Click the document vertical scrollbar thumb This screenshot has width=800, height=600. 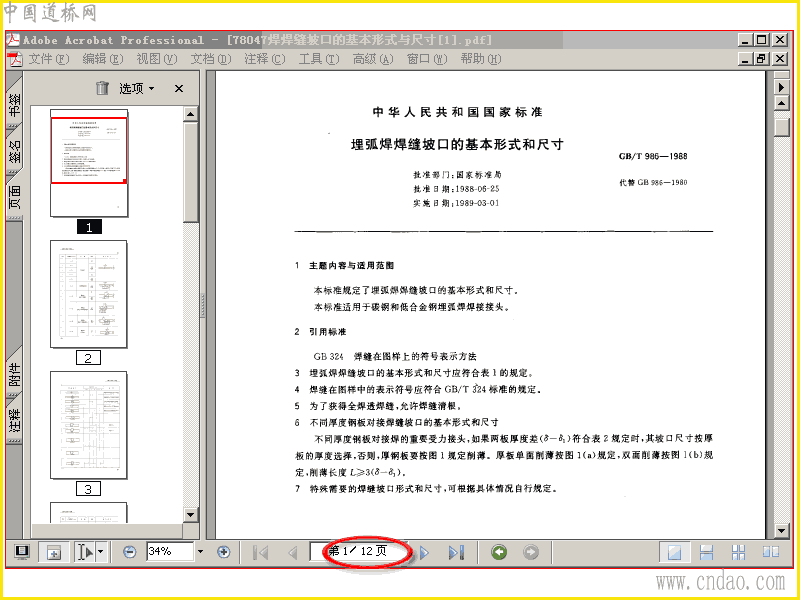782,127
